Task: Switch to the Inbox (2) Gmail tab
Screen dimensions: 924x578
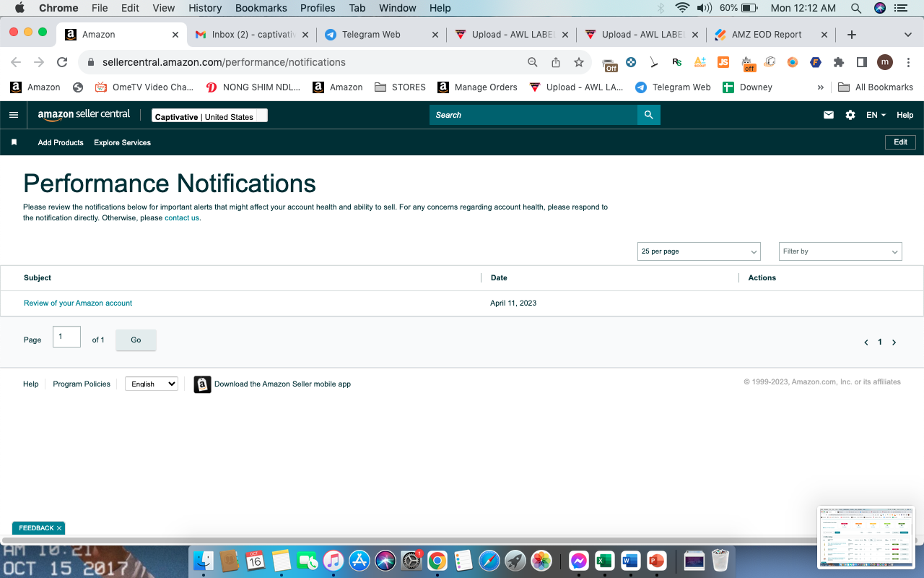Action: [252, 35]
